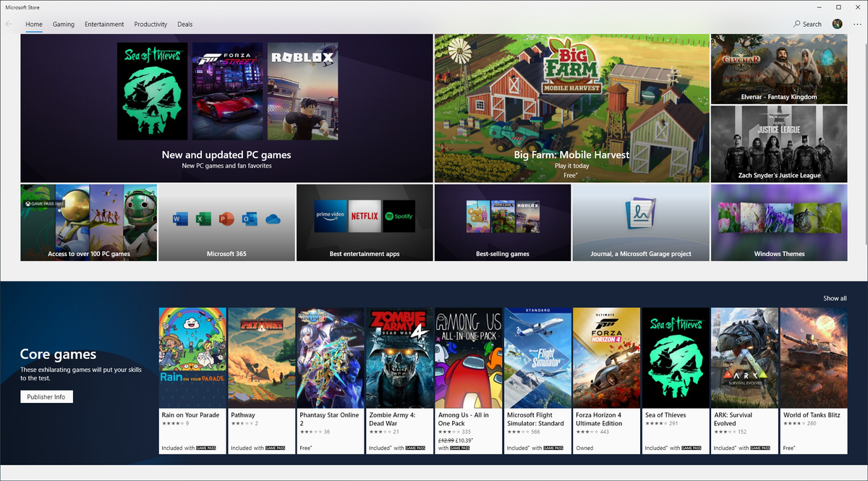Click the back navigation arrow

click(8, 24)
